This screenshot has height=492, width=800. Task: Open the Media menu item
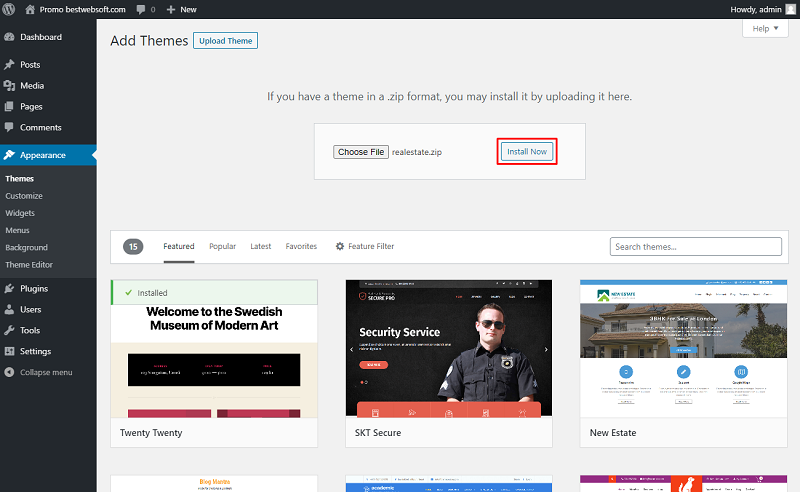[48, 85]
